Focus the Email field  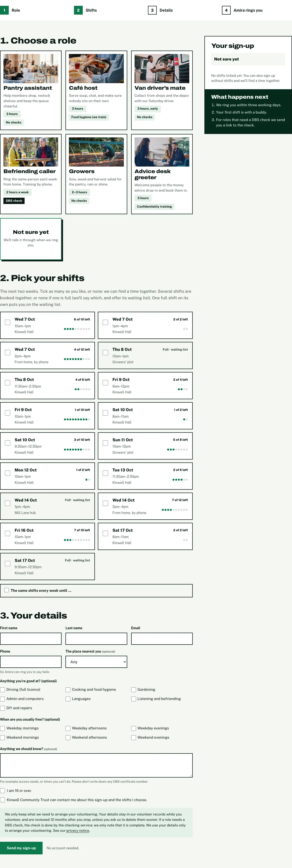point(162,638)
